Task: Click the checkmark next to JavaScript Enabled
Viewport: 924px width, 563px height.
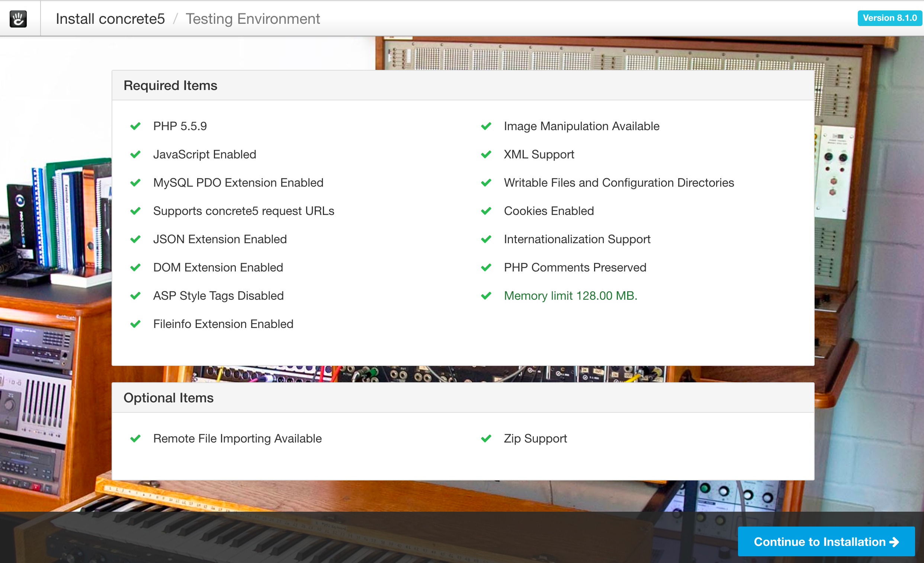Action: tap(136, 154)
